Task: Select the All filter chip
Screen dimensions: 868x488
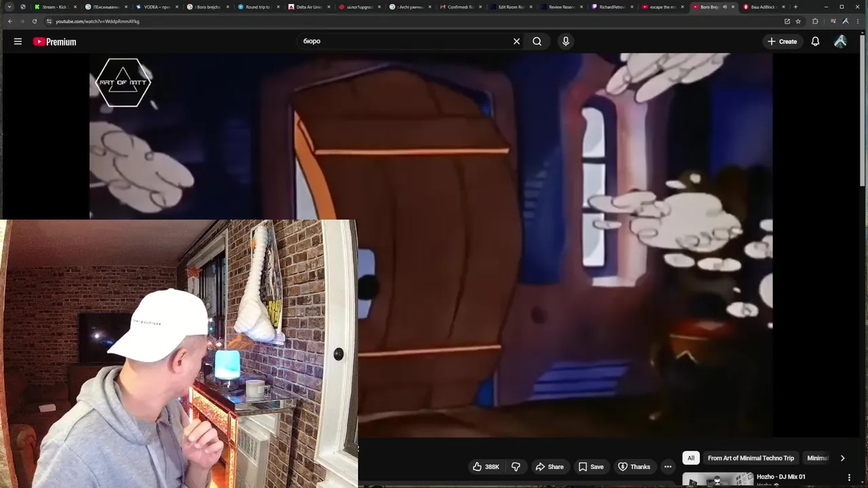Action: (690, 458)
